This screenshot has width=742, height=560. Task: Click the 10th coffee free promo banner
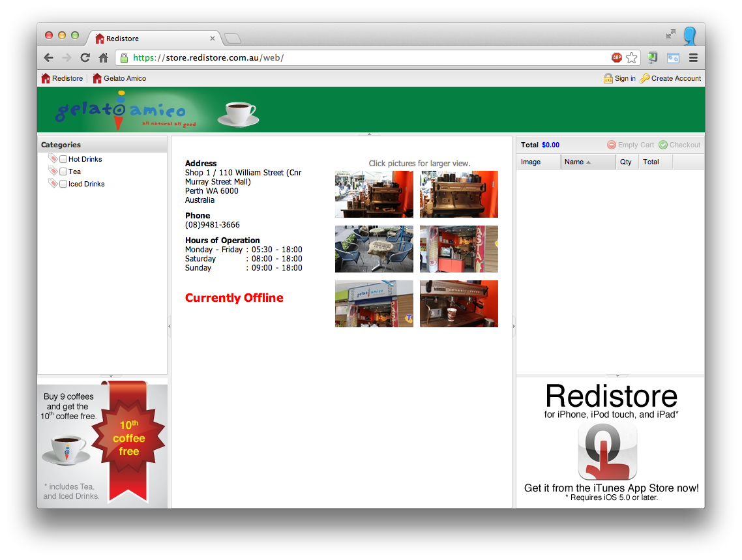point(102,444)
